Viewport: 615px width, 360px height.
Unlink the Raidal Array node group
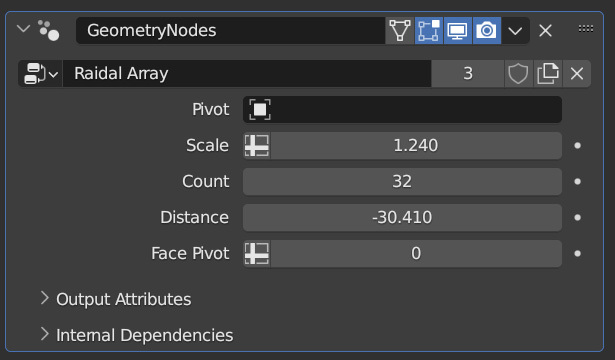[577, 73]
